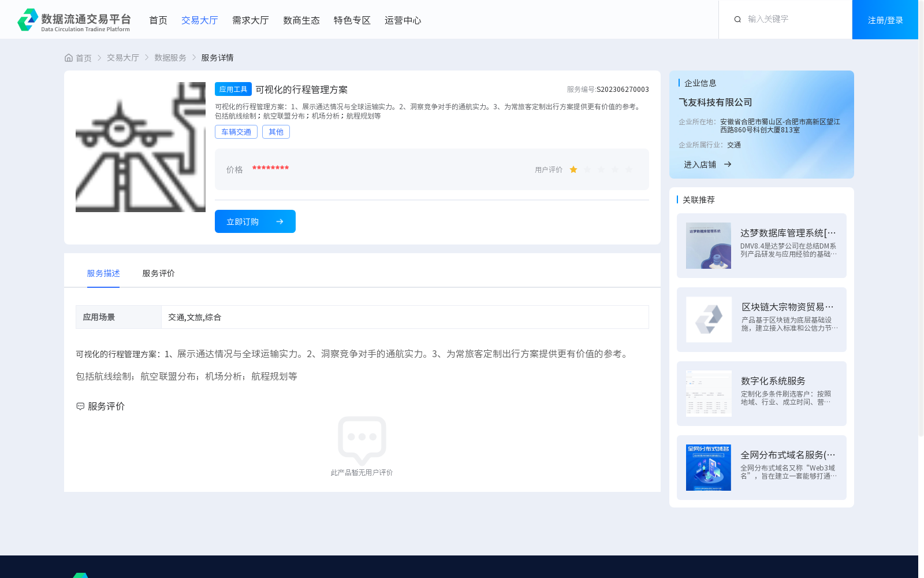The height and width of the screenshot is (578, 924).
Task: Open 特色专区 menu item
Action: pyautogui.click(x=352, y=20)
